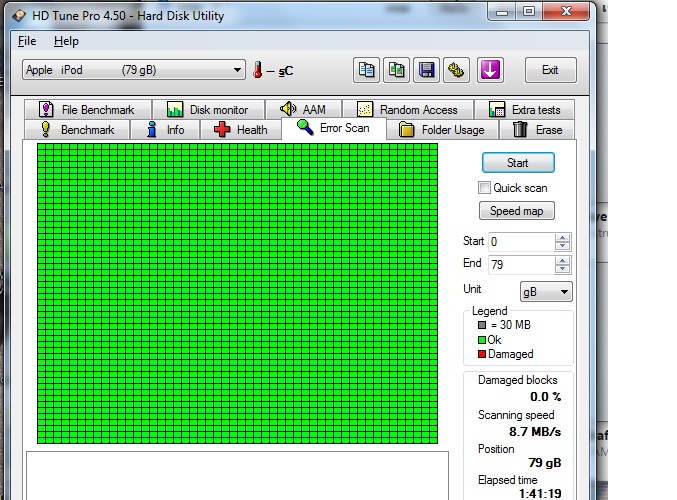Click the red Damaged legend swatch
This screenshot has width=677, height=500.
[482, 354]
